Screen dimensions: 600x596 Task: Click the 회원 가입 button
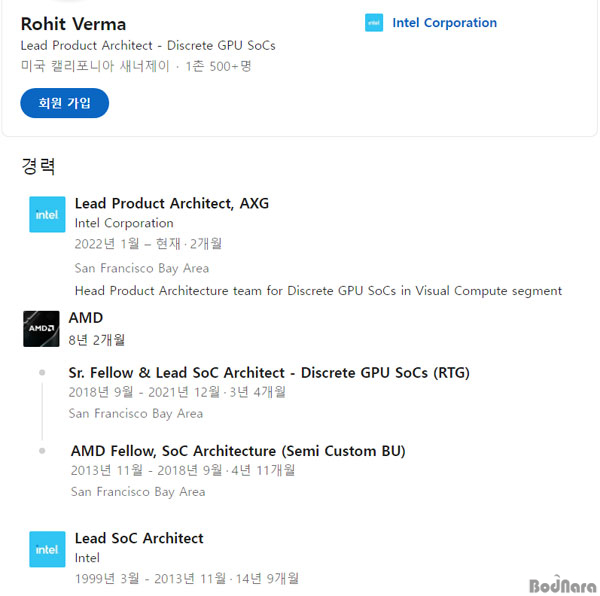point(64,103)
